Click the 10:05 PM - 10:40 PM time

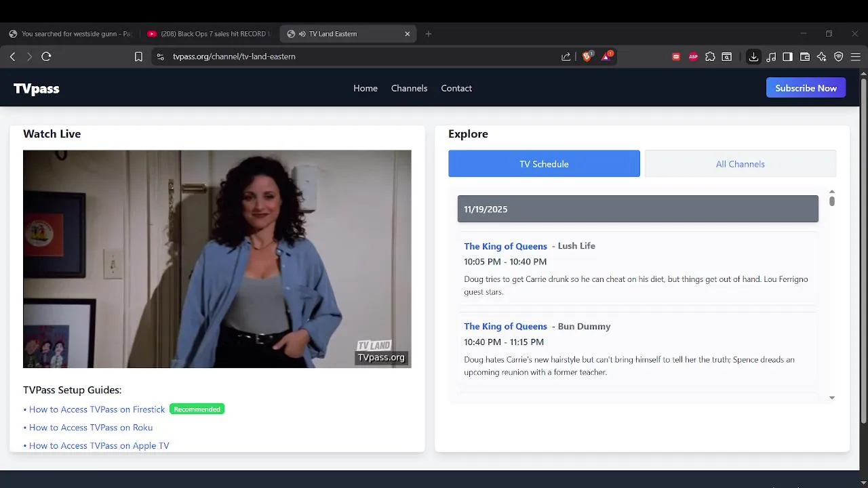505,262
